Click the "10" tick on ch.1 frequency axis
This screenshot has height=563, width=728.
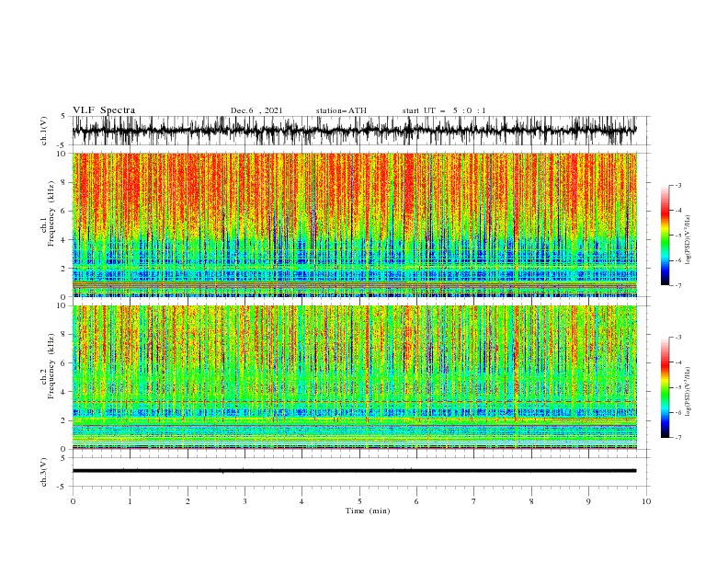pos(63,154)
